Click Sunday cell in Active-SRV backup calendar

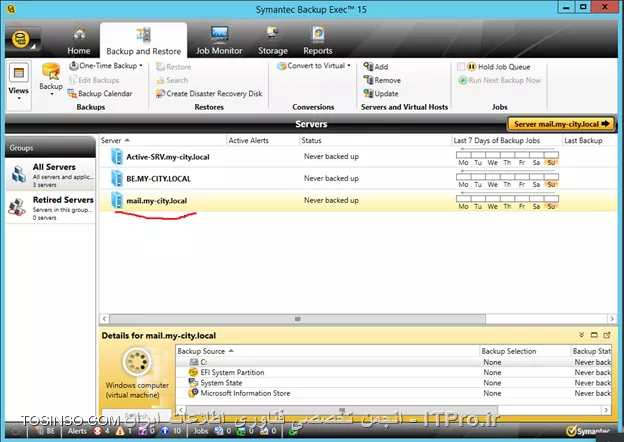(551, 155)
